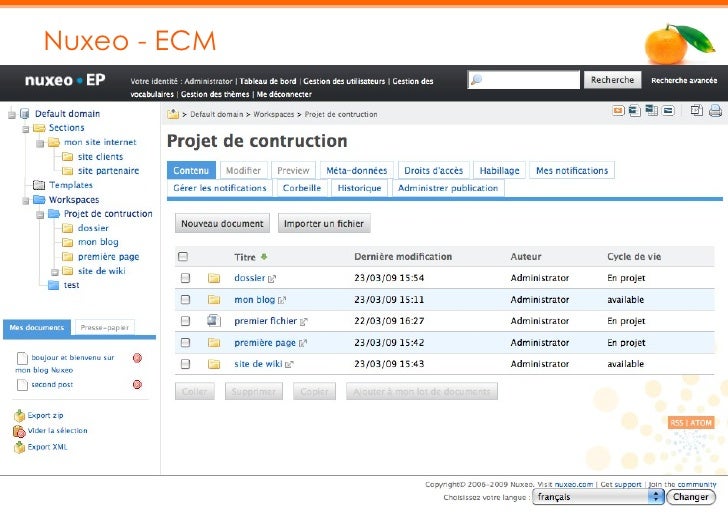Remove 'boujour et bienvenu' from selection with the red icon
The height and width of the screenshot is (514, 728).
(x=137, y=358)
